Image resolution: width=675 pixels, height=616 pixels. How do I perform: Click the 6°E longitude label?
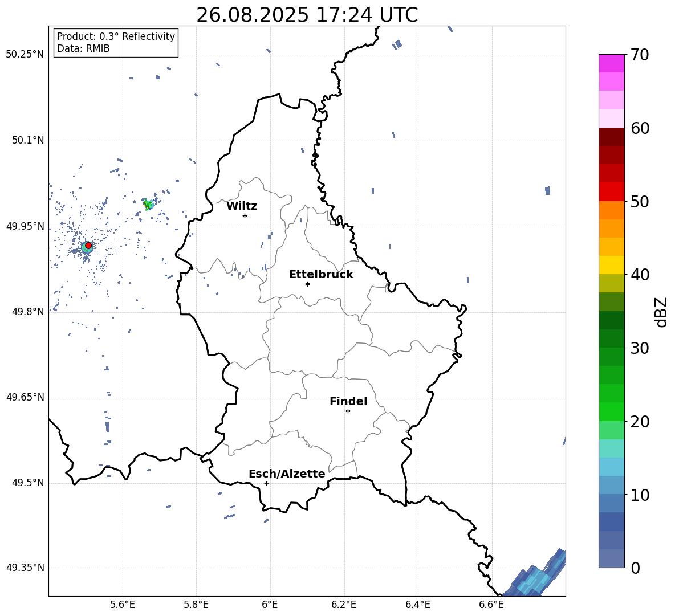point(270,605)
